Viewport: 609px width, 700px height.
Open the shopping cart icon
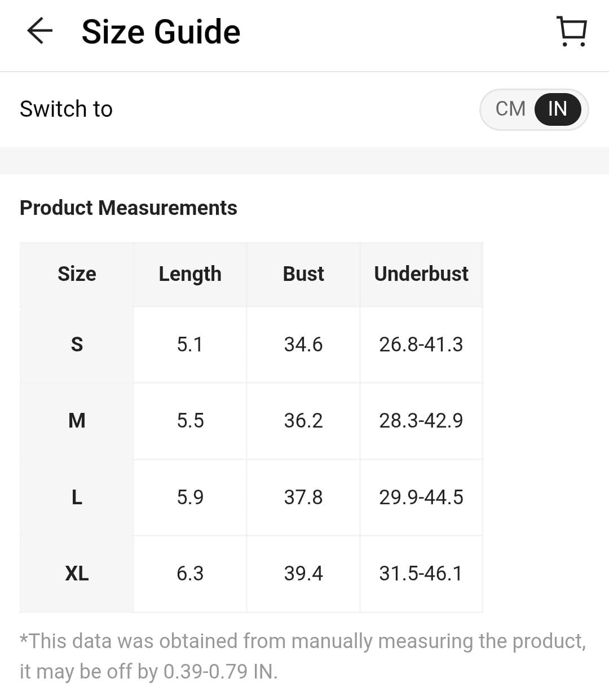[x=572, y=31]
